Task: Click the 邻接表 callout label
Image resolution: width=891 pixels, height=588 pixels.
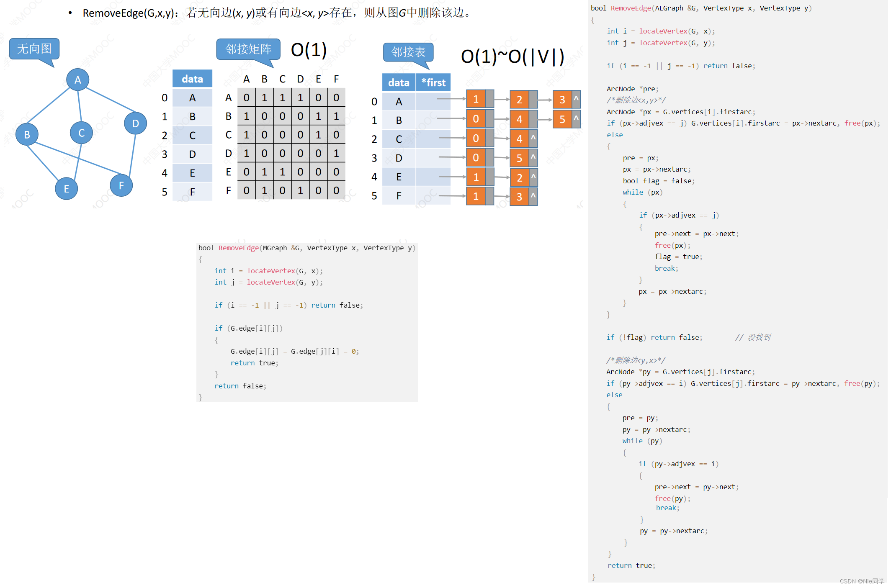Action: coord(408,52)
